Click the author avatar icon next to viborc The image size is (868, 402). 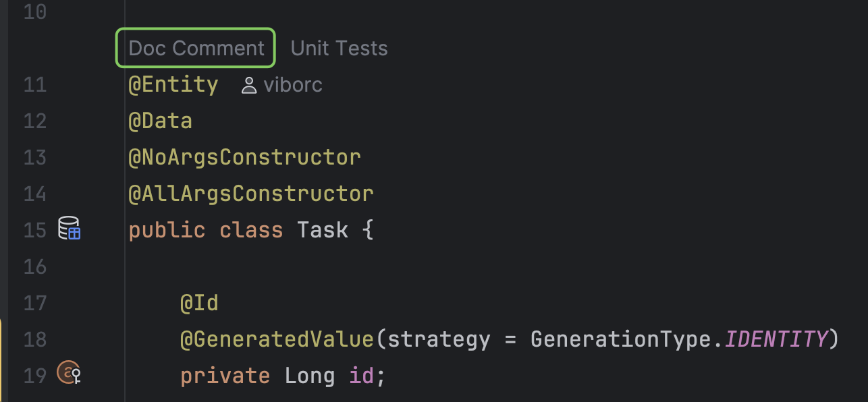tap(249, 84)
